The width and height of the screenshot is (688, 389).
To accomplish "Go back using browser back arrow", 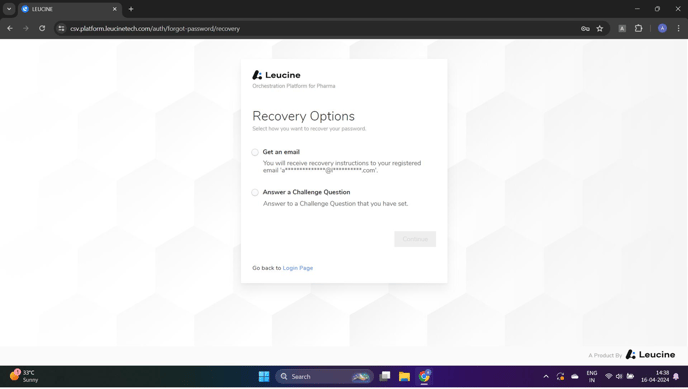I will click(10, 29).
